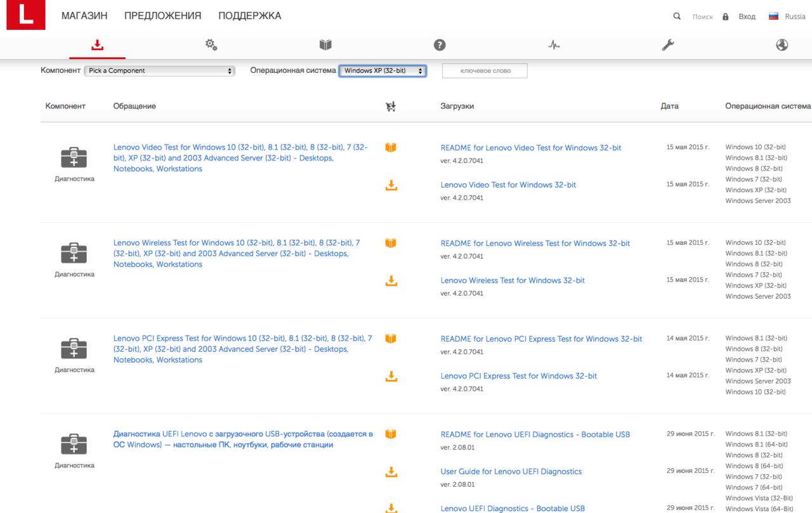Open Lenovo PCI Express Test 32-bit link
This screenshot has width=812, height=513.
[519, 376]
